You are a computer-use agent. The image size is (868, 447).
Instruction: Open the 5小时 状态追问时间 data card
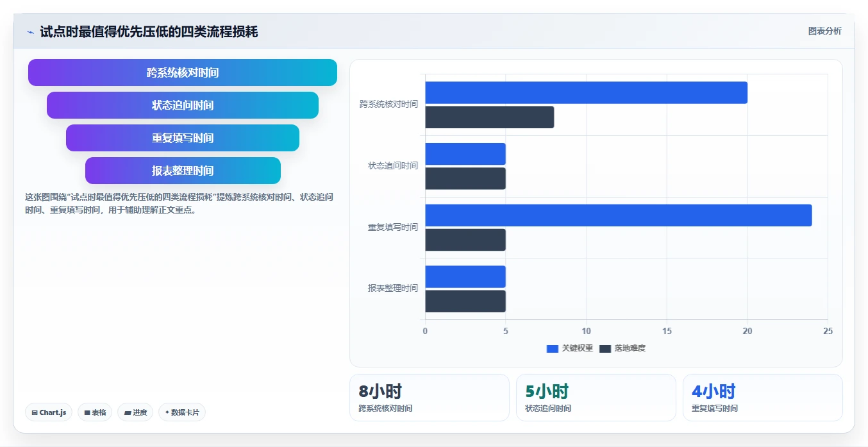[x=596, y=398]
